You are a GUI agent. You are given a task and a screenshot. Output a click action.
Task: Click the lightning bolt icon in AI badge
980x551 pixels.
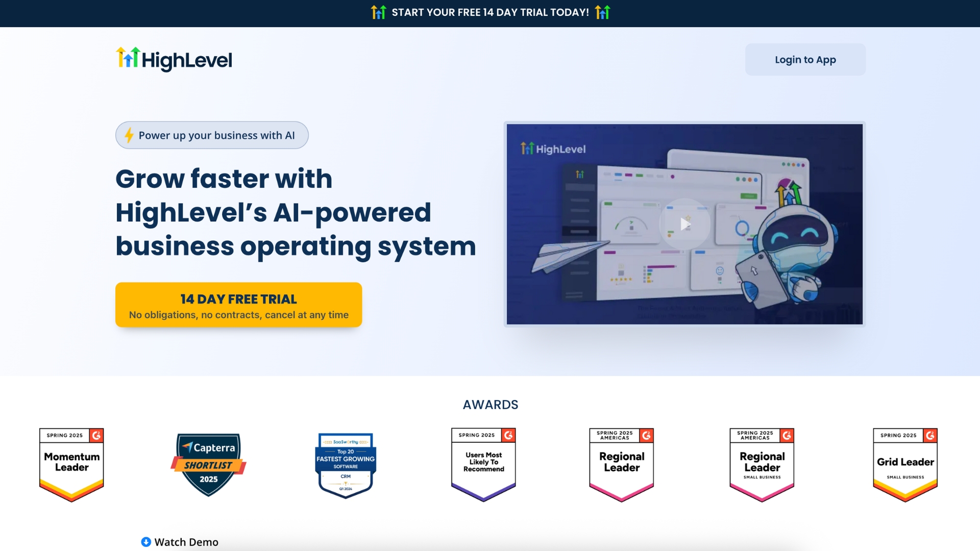(x=129, y=135)
